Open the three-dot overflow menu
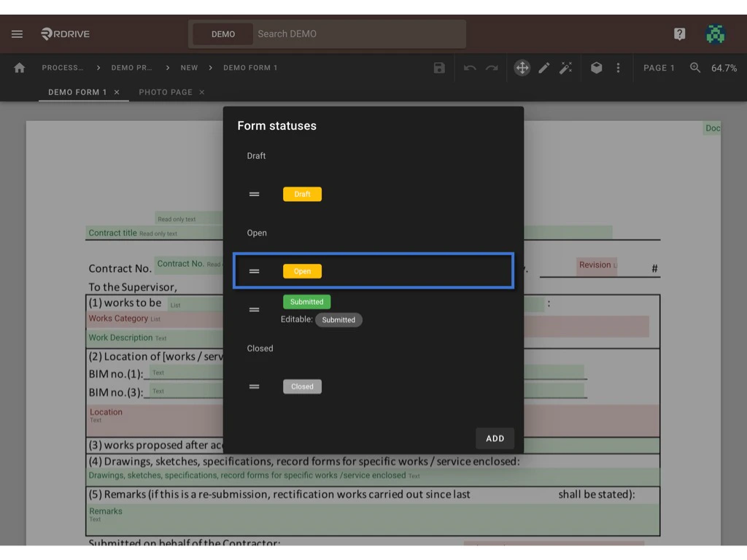The height and width of the screenshot is (560, 747). (618, 67)
